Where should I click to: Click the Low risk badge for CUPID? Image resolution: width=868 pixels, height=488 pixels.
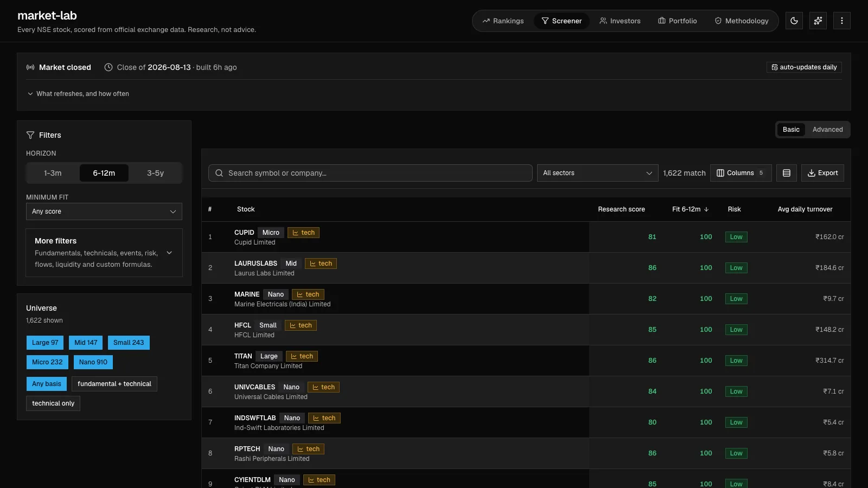pyautogui.click(x=736, y=237)
